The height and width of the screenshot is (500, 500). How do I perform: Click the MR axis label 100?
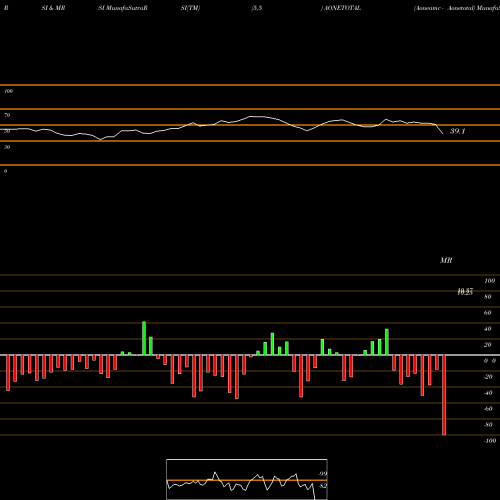(489, 281)
